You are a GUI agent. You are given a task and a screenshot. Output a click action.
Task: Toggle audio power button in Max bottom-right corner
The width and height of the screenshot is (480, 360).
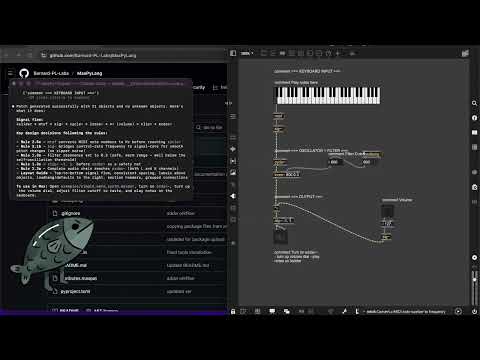pos(474,311)
